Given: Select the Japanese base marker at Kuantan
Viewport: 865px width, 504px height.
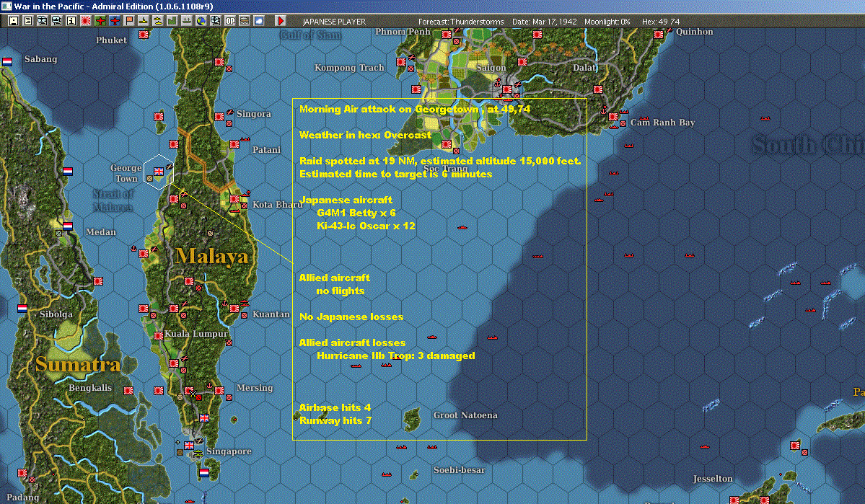Looking at the screenshot, I should point(234,309).
